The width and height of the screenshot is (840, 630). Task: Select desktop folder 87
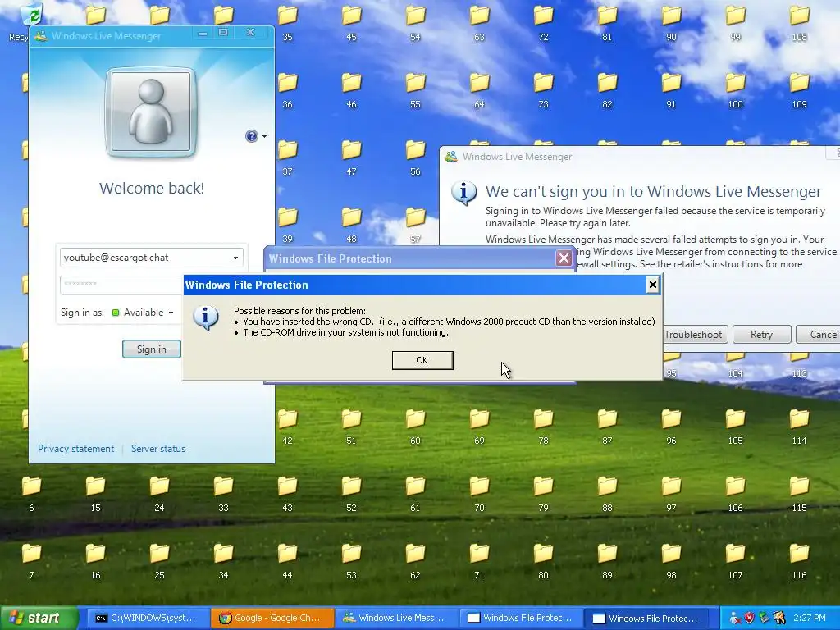coord(607,426)
